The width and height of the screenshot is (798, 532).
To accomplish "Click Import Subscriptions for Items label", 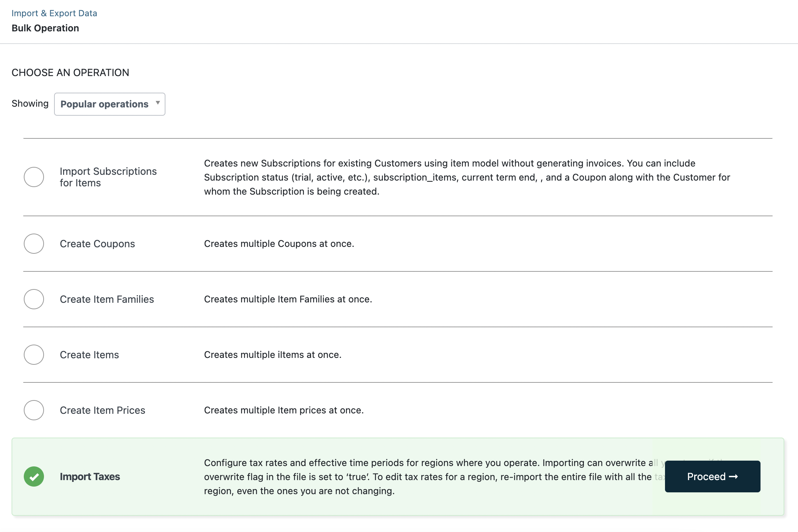I will click(108, 177).
